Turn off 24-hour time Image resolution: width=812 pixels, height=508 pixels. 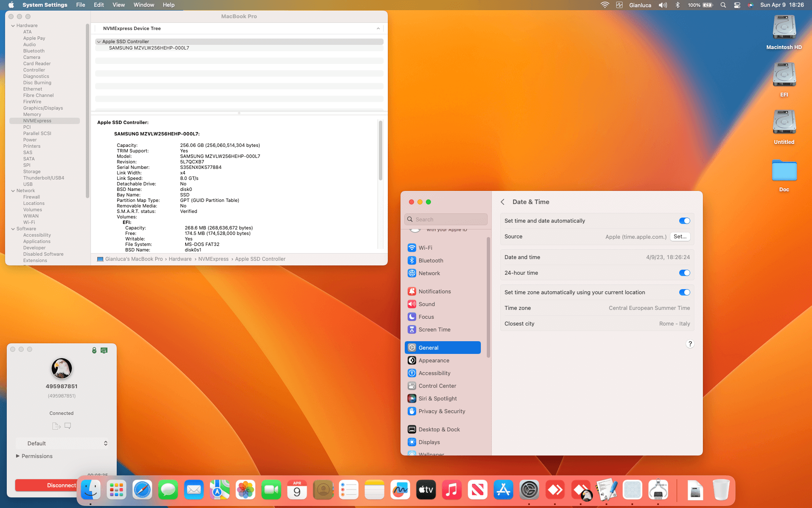(684, 273)
